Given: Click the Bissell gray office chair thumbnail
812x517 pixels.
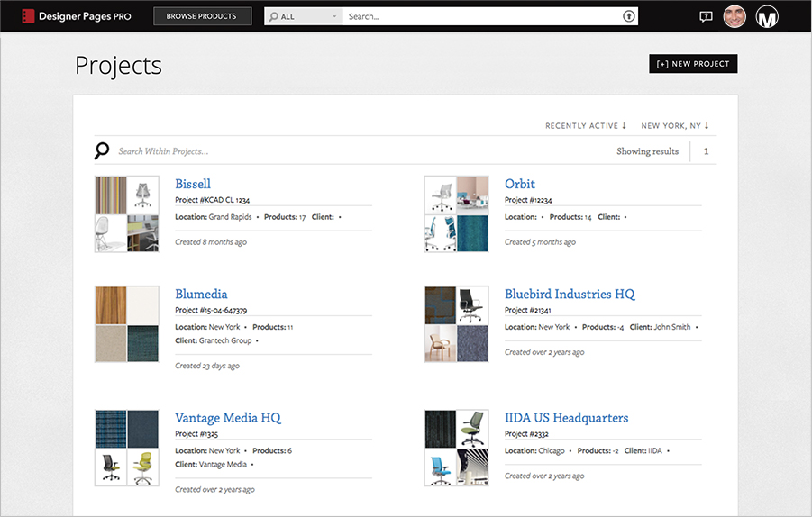Looking at the screenshot, I should coord(143,195).
